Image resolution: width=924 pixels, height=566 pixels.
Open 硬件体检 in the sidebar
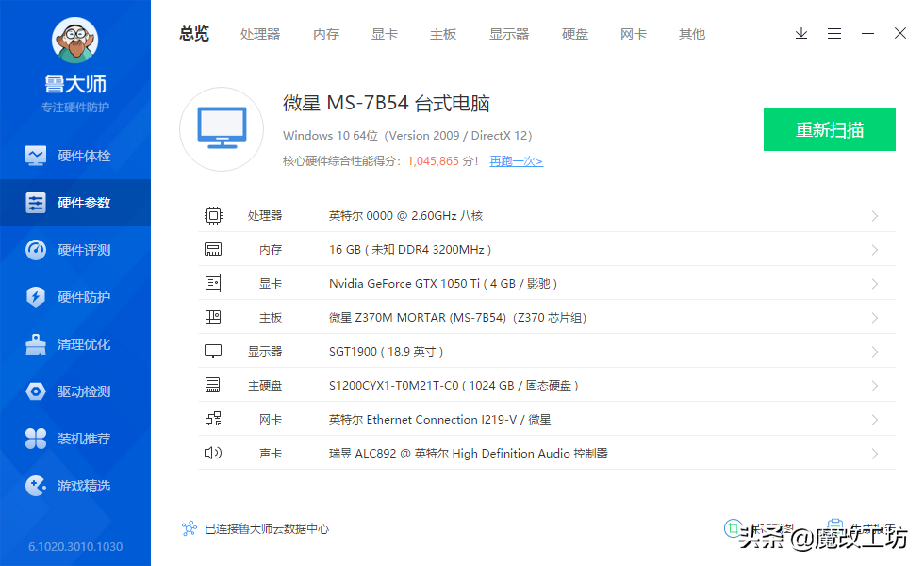[75, 156]
